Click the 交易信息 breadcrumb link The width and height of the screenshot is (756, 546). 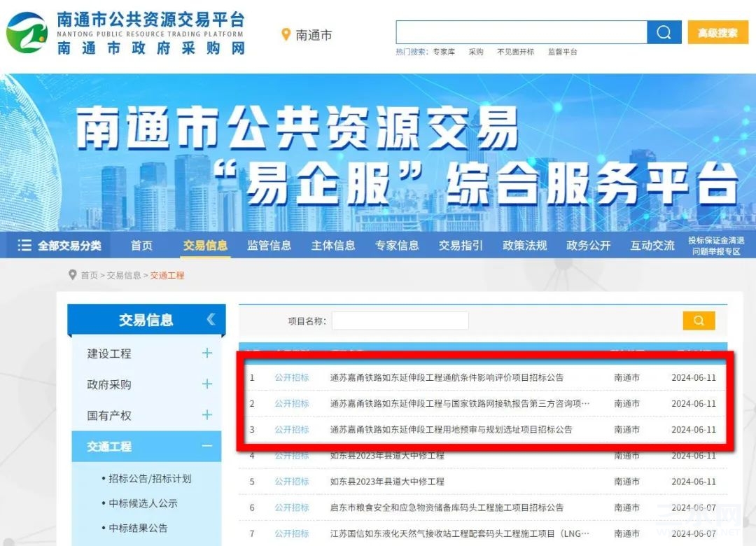tap(123, 275)
